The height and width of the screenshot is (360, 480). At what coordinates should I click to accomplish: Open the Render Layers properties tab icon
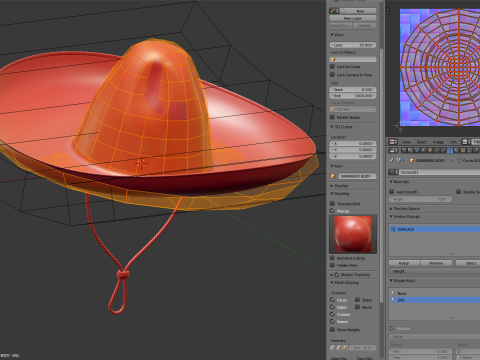point(410,150)
